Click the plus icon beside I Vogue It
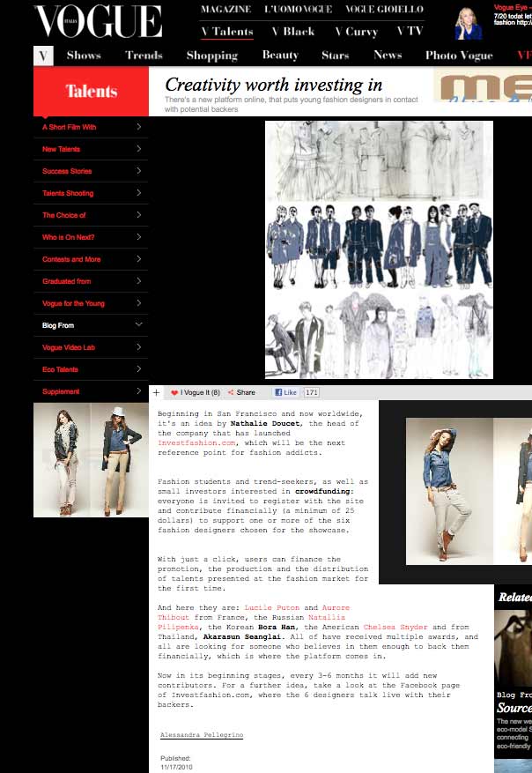This screenshot has width=532, height=773. pos(156,392)
